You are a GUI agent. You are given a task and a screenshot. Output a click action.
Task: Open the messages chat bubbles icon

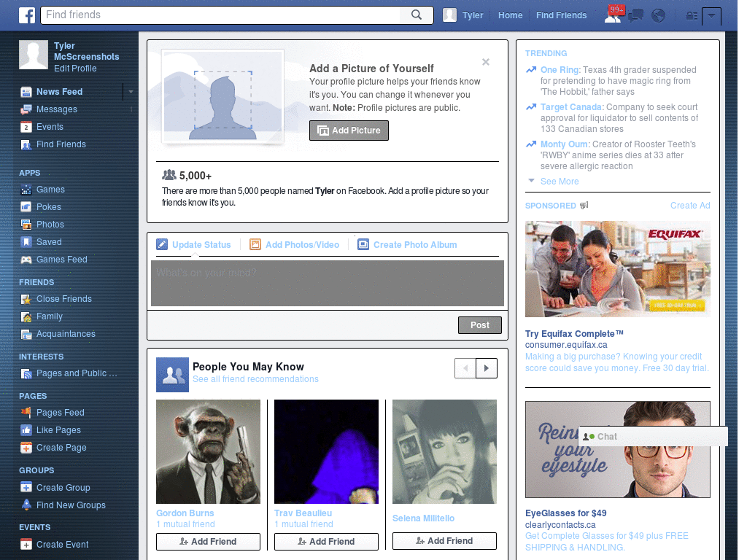click(x=635, y=16)
